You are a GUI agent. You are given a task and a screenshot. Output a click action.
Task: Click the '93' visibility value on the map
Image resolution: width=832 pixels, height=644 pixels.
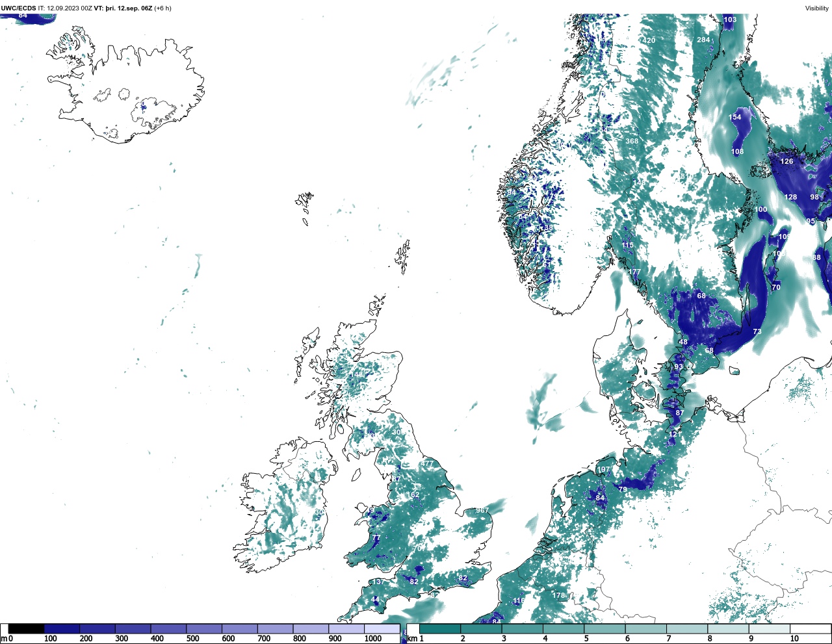tap(679, 367)
